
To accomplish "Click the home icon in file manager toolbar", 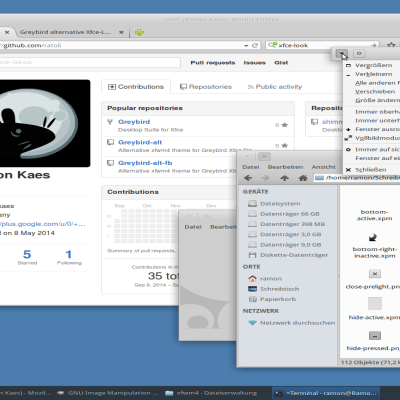I will (x=303, y=178).
